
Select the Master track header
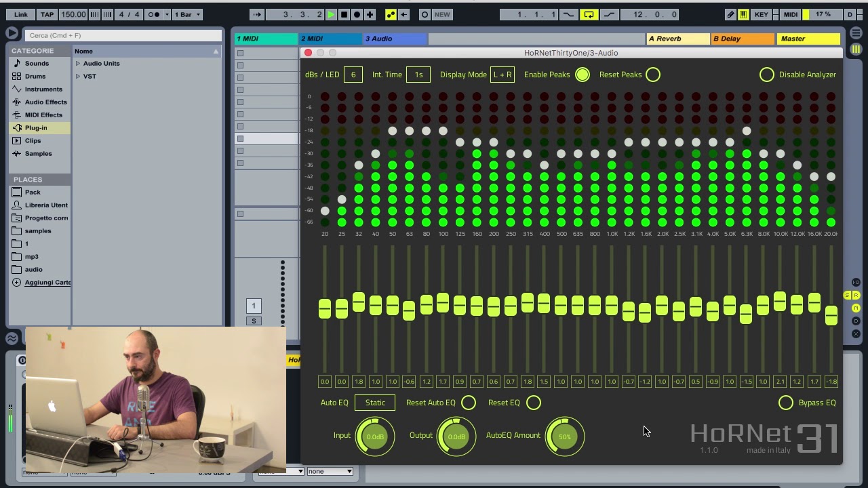[x=808, y=39]
